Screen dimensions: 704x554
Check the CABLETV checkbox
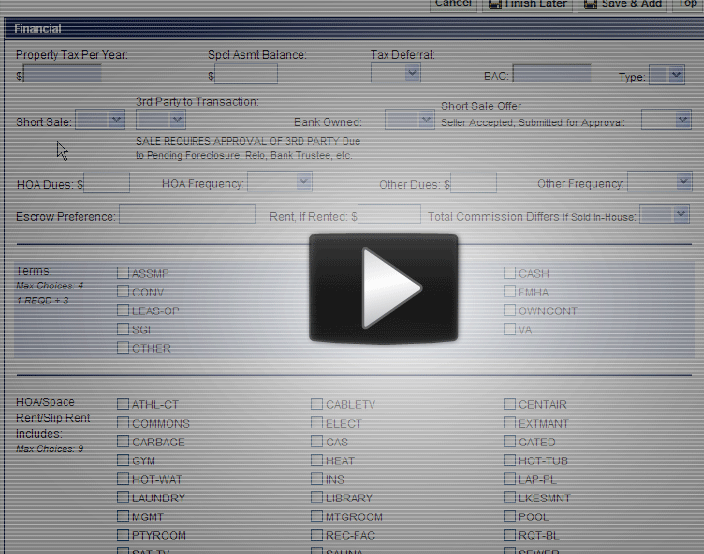317,404
